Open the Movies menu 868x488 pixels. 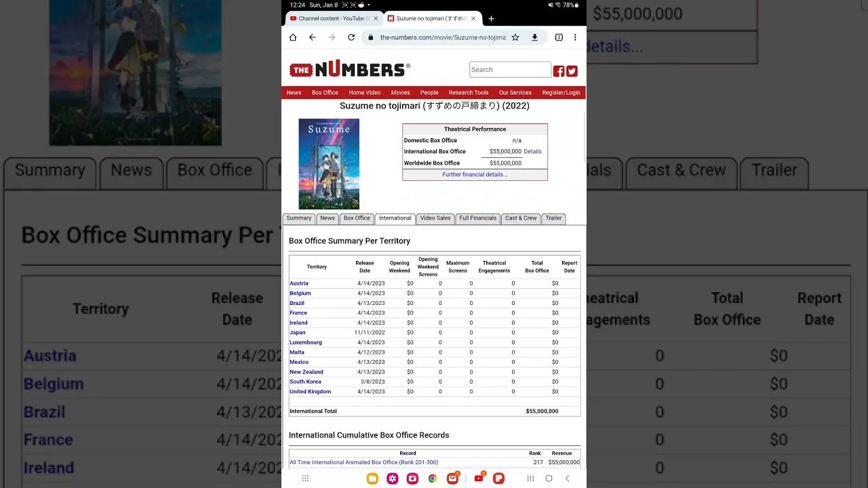[400, 93]
